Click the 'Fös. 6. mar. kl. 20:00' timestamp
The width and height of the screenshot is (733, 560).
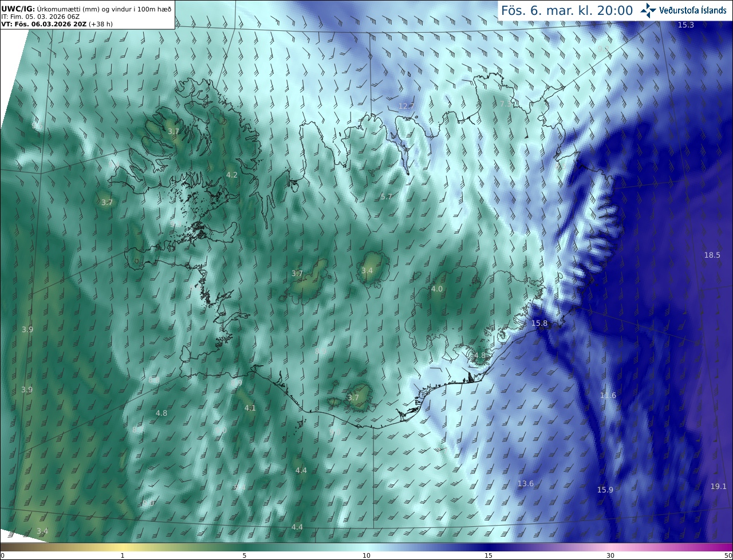pos(567,11)
